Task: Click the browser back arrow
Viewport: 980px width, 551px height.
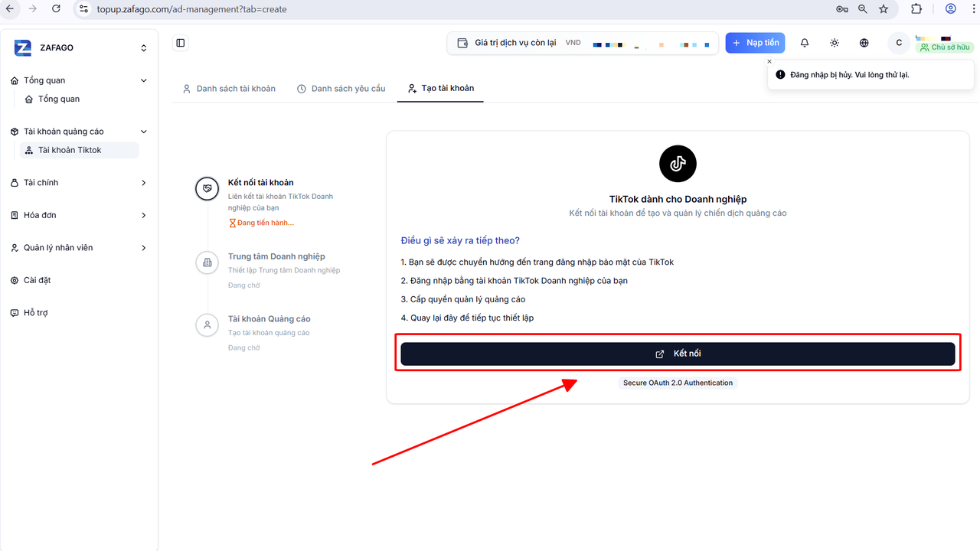Action: point(10,9)
